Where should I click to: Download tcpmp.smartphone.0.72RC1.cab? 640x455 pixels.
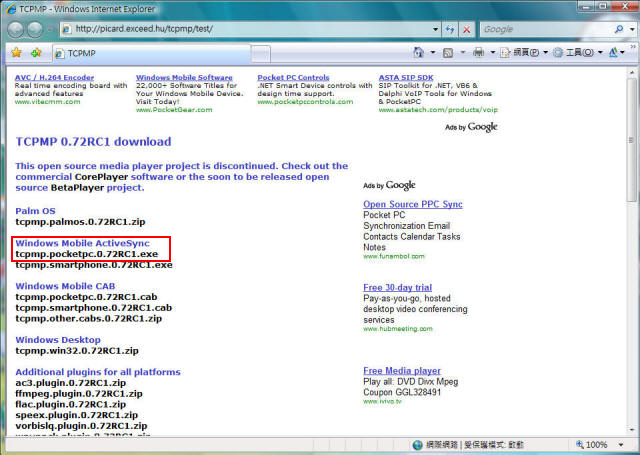(93, 308)
